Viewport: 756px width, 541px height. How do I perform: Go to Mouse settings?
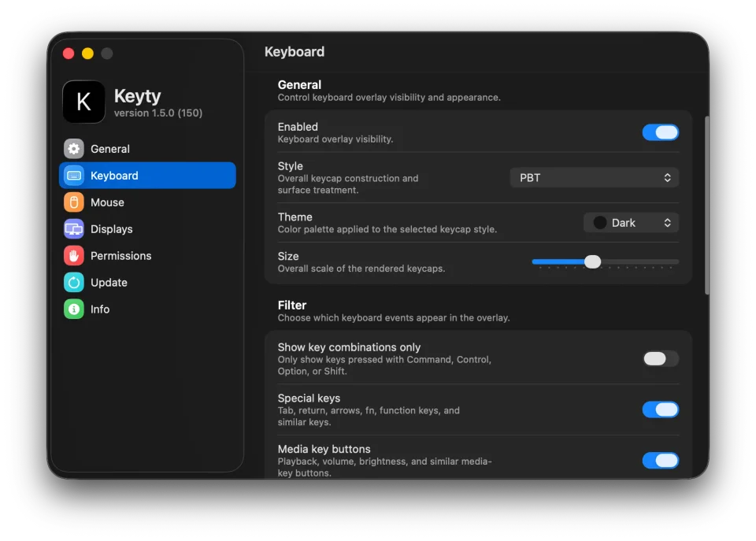[x=147, y=202]
